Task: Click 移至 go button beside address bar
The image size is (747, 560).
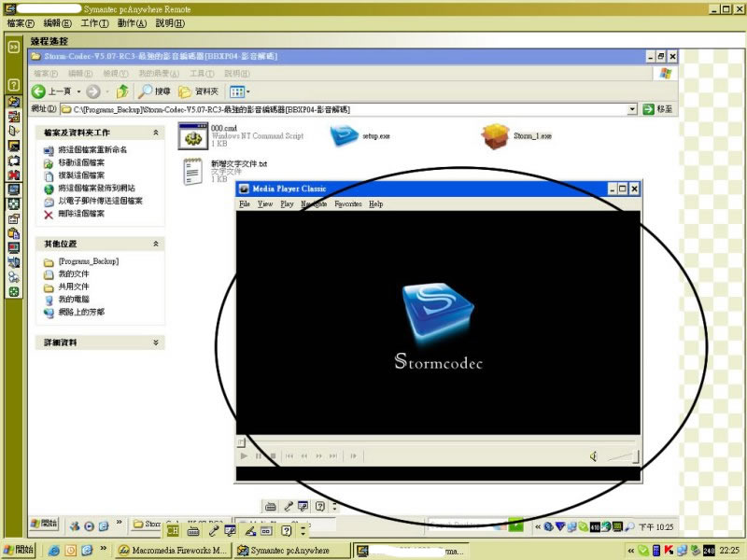Action: coord(657,109)
